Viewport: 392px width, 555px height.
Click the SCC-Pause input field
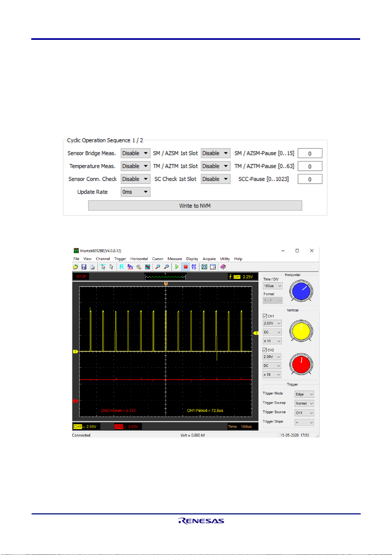click(x=310, y=179)
